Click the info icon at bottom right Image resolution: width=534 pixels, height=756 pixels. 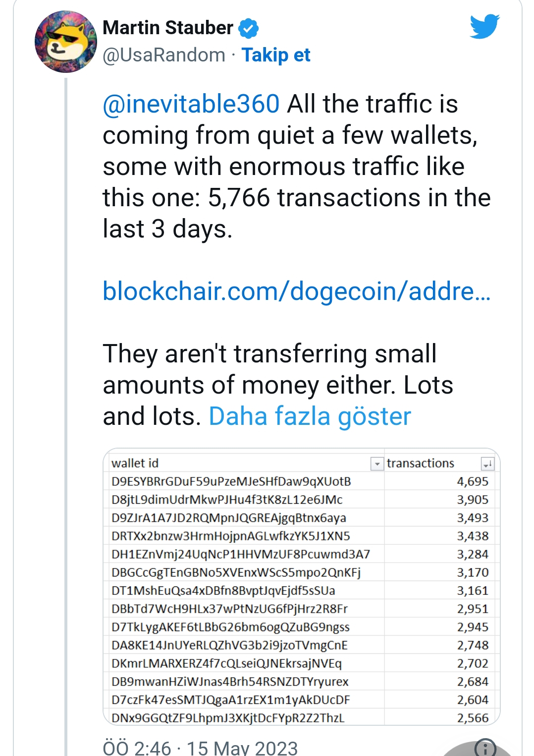[x=485, y=748]
